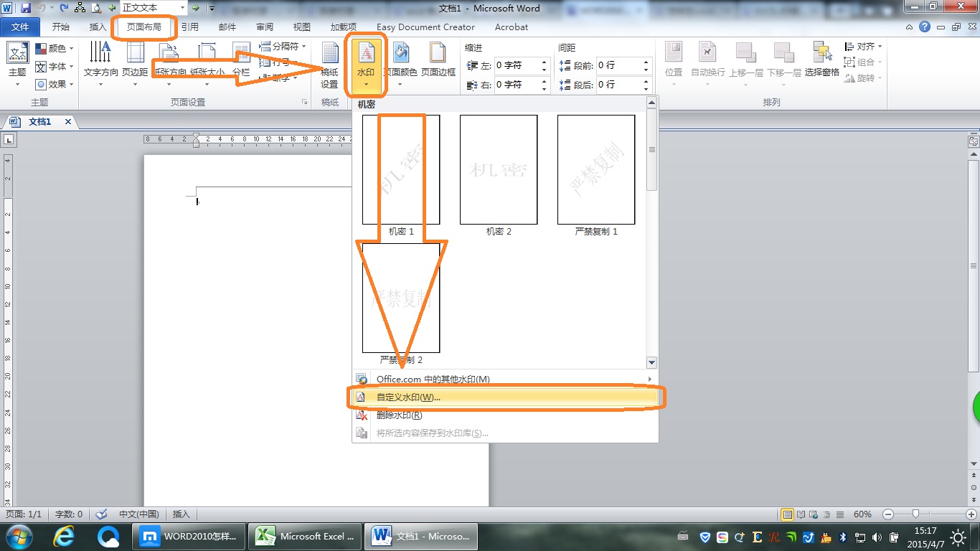Switch to the View (视图) tab
The height and width of the screenshot is (551, 980).
[302, 27]
